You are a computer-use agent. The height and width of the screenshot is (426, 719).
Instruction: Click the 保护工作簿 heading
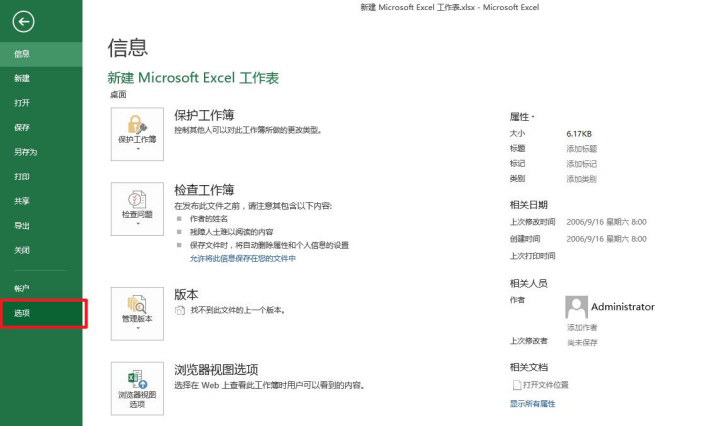pyautogui.click(x=204, y=115)
